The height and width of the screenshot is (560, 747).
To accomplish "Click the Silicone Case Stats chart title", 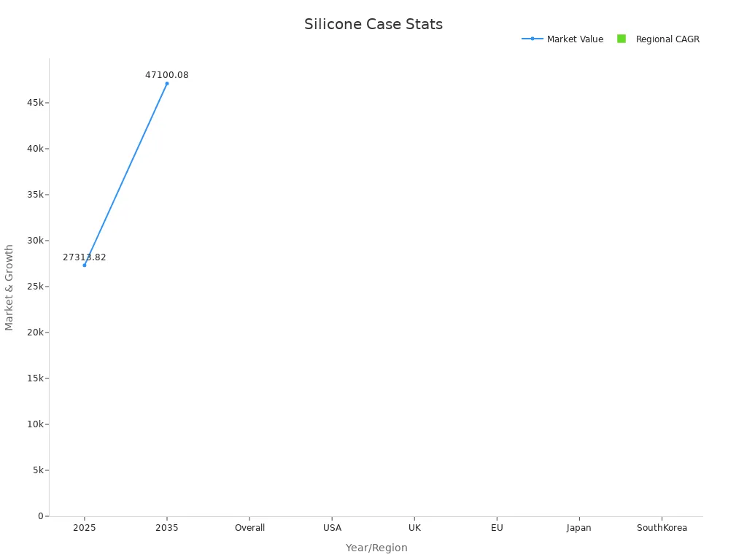I will click(373, 24).
